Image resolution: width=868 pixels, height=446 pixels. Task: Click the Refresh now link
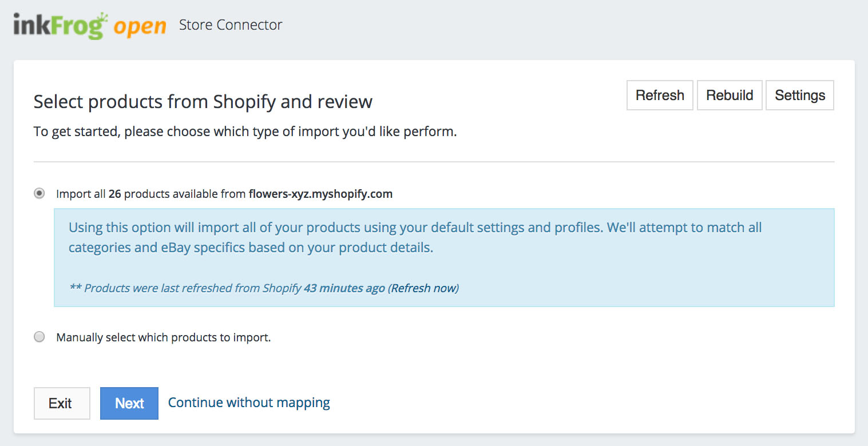(424, 288)
